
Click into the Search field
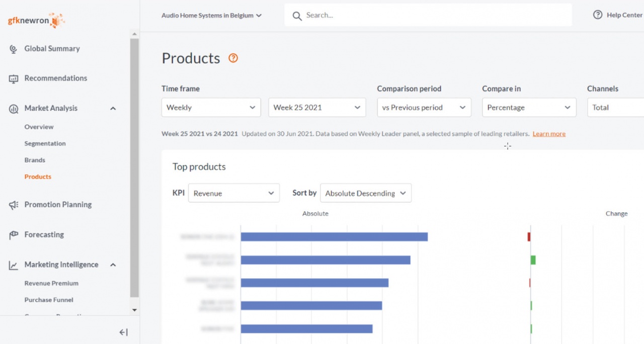[428, 15]
